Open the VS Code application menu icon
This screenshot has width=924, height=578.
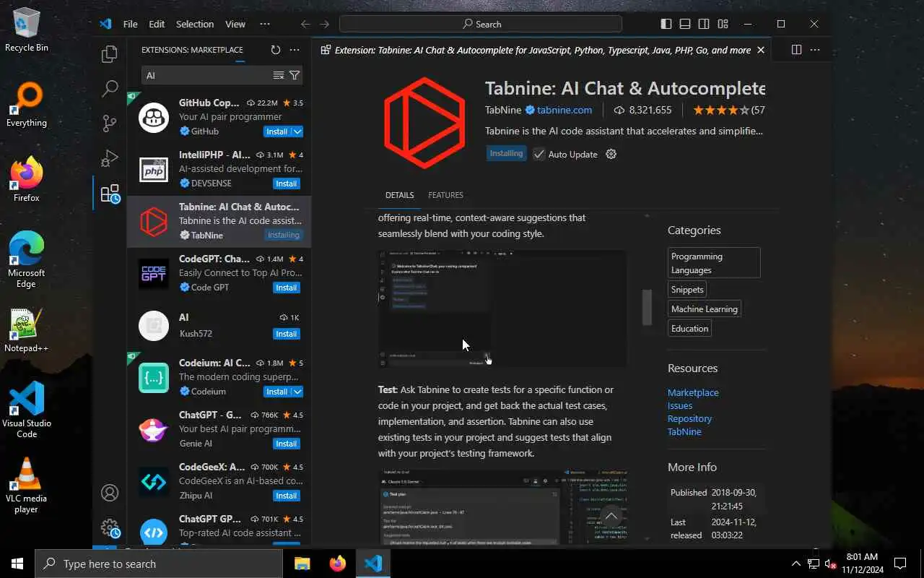pyautogui.click(x=105, y=24)
